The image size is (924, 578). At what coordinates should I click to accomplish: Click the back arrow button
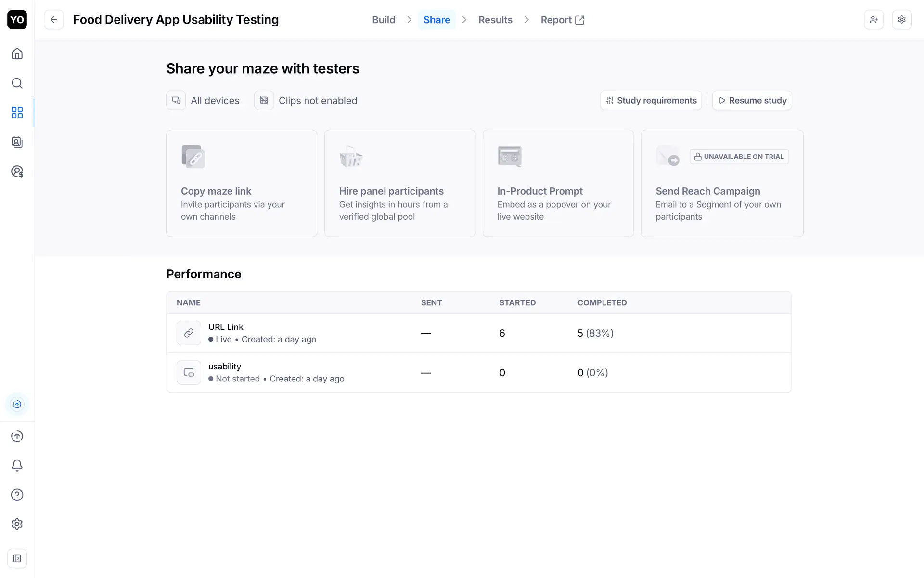pyautogui.click(x=53, y=20)
